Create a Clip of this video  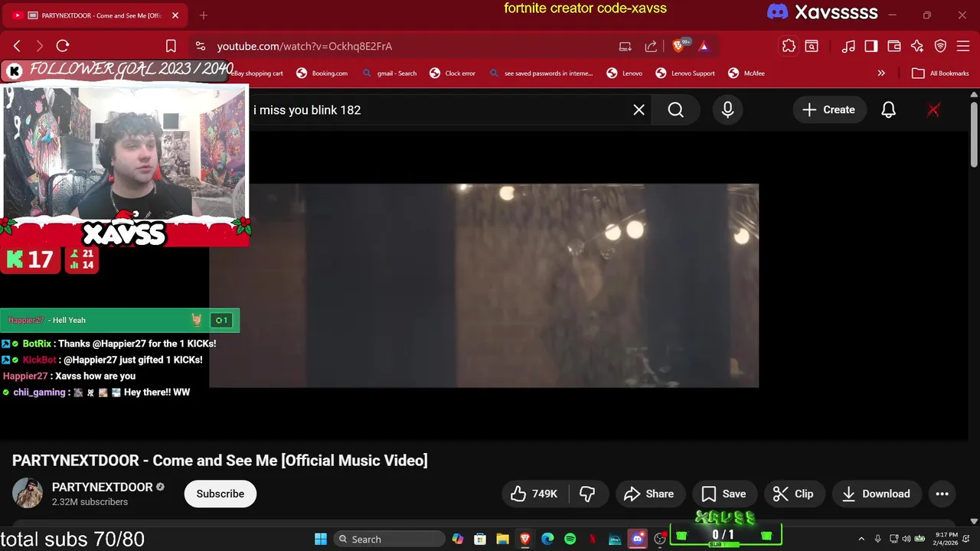coord(793,494)
